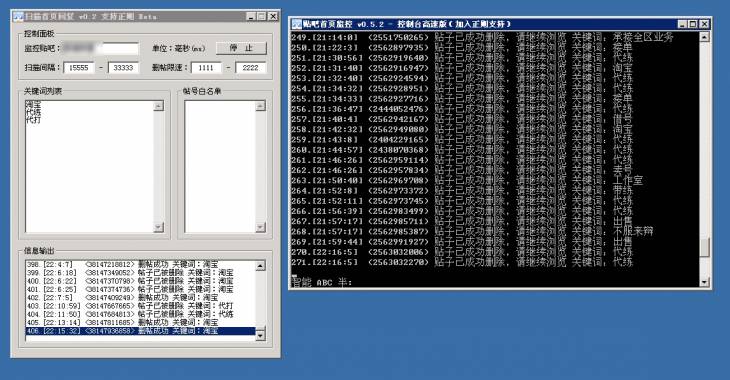
Task: Select the keyword 代打 in keyword list
Action: tap(34, 120)
